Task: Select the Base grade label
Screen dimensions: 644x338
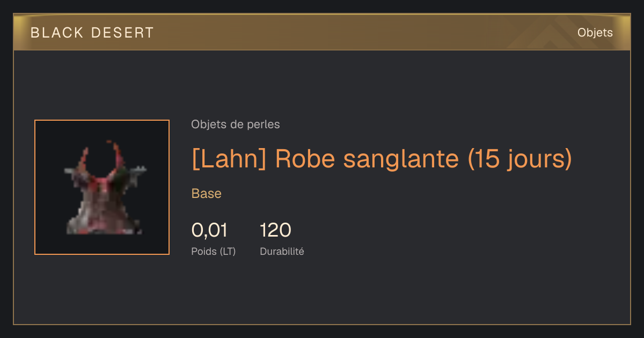Action: pos(207,194)
